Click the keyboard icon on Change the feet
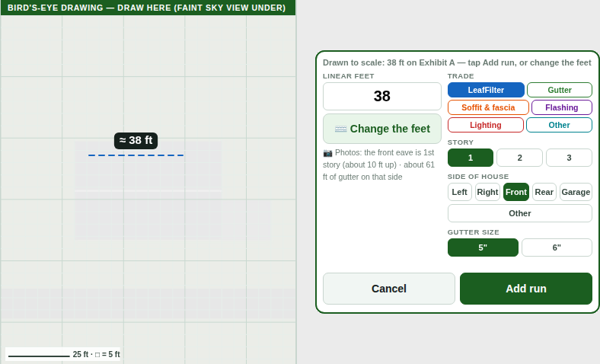 coord(340,129)
